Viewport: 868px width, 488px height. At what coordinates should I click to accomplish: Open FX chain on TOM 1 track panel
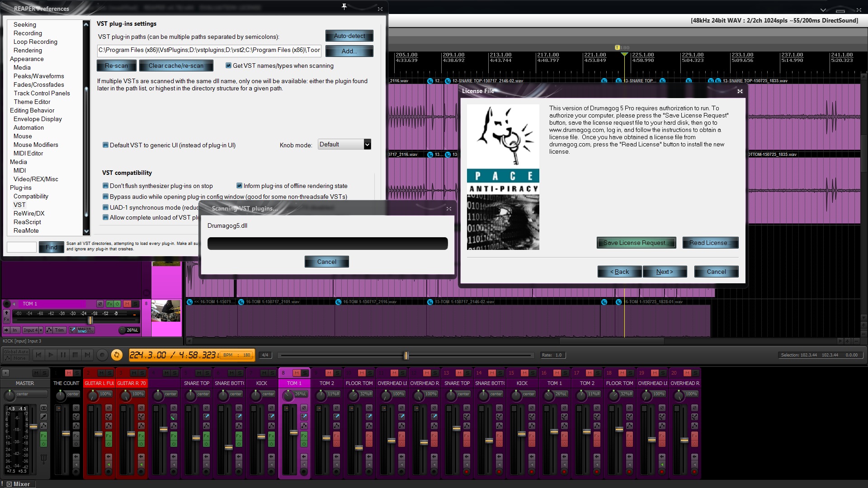(110, 304)
